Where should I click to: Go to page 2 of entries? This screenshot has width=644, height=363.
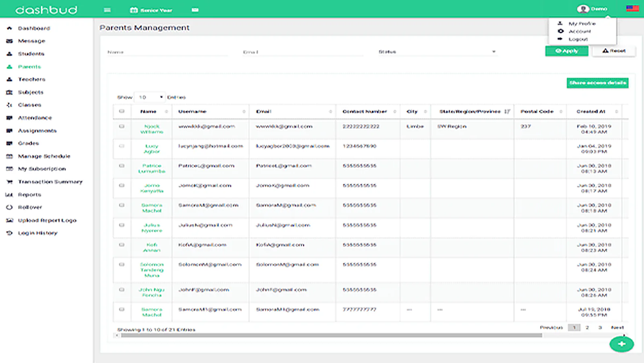[x=587, y=328]
